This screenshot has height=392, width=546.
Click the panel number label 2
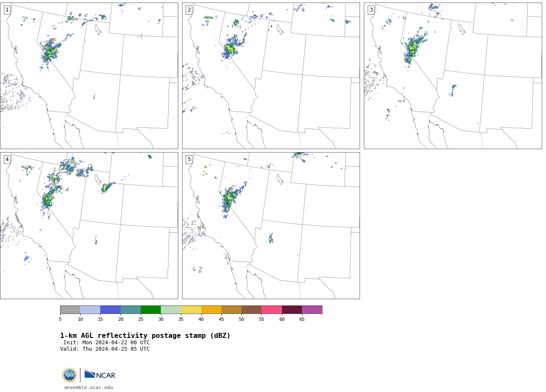(189, 10)
